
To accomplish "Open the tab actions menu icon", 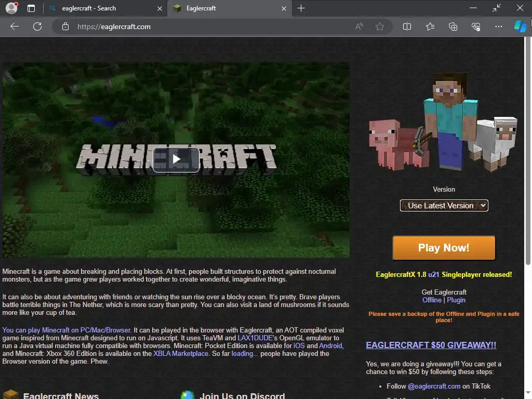I will pos(31,8).
